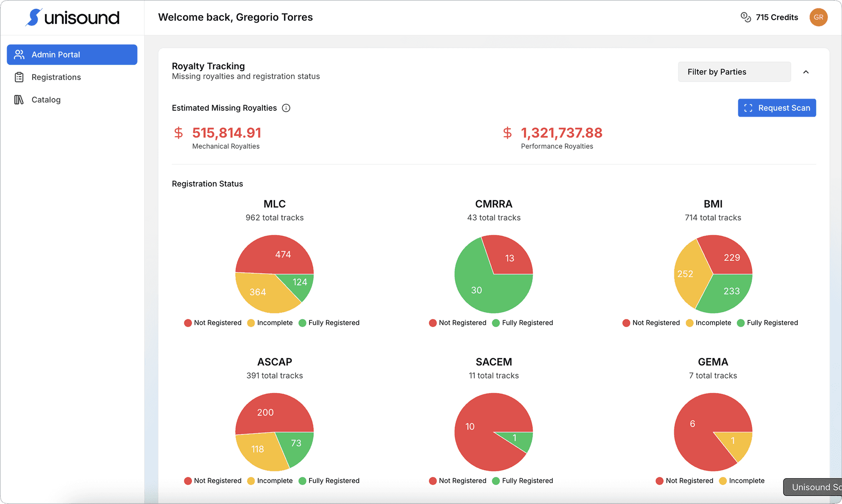Toggle BMI Fully Registered legend
Screen dimensions: 842x504
(768, 323)
